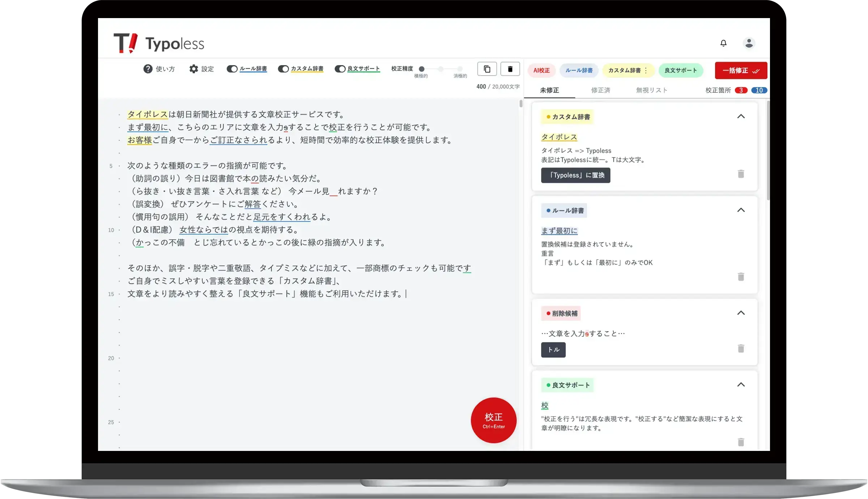Set 校正精度 slider to 消極的 end
This screenshot has width=868, height=499.
460,69
